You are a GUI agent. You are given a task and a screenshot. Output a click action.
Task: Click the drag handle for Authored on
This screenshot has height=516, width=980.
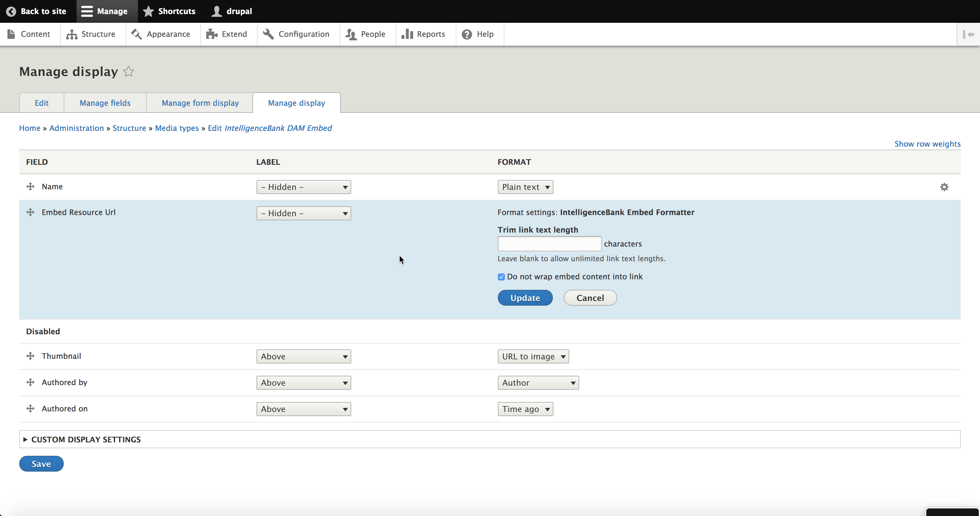point(30,408)
